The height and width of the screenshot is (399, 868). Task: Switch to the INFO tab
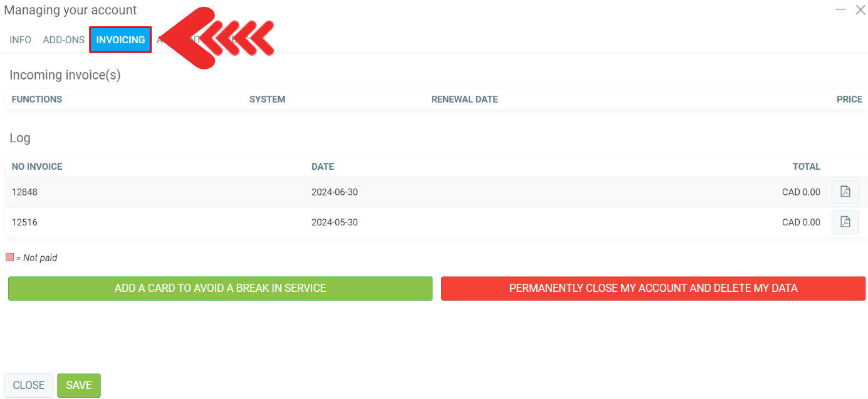pos(21,39)
